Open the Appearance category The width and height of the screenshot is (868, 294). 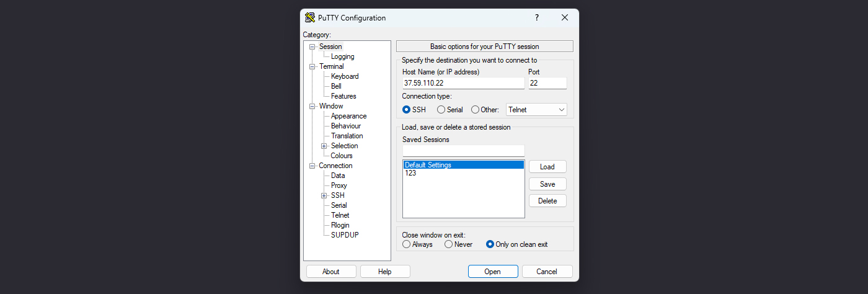(348, 116)
